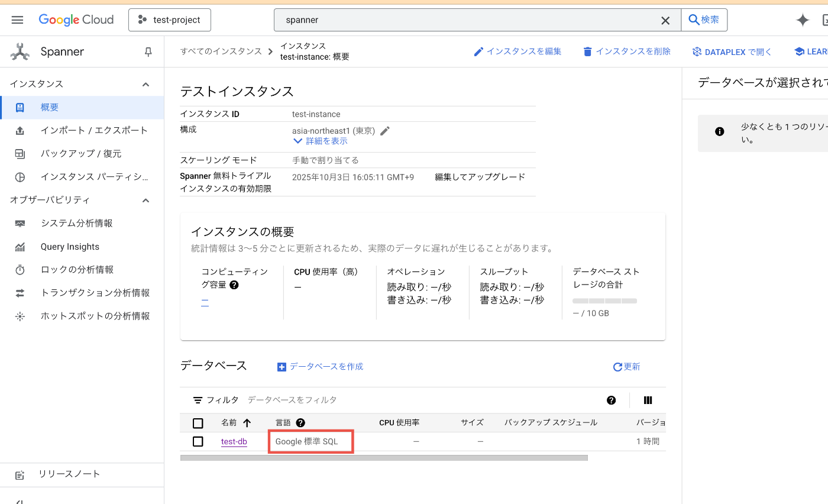Click the 検索 search button
The width and height of the screenshot is (828, 504).
704,20
